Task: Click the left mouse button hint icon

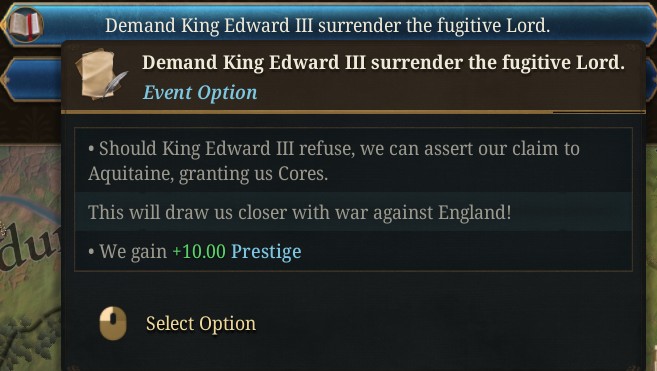Action: coord(113,323)
